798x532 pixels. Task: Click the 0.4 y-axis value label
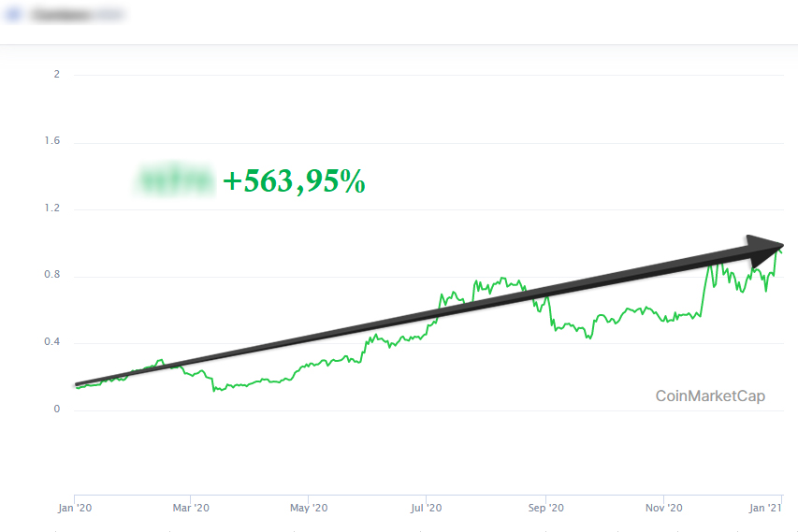click(x=52, y=342)
